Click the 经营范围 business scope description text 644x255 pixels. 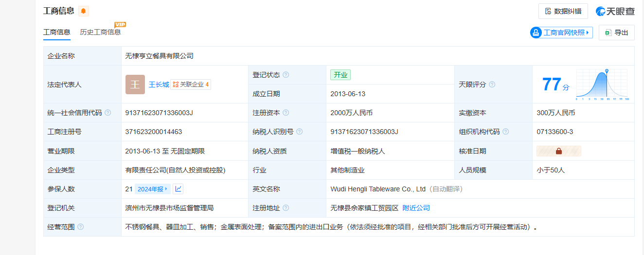331,227
